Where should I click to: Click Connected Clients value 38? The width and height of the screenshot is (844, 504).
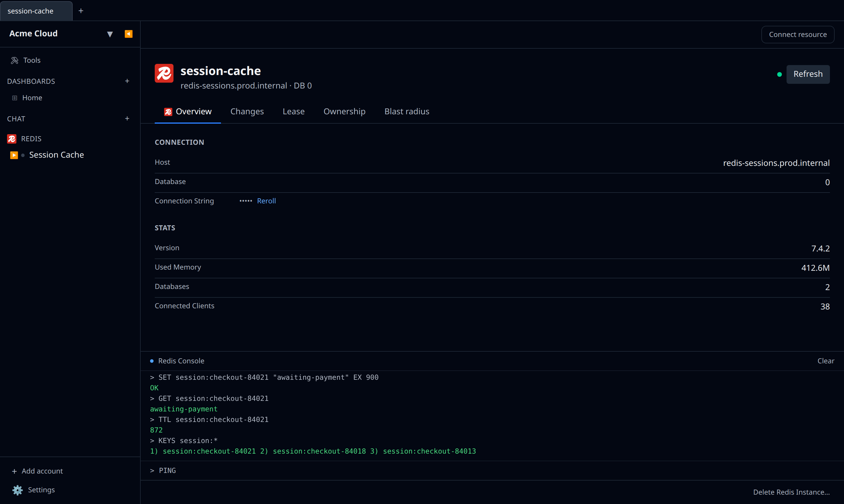(825, 307)
